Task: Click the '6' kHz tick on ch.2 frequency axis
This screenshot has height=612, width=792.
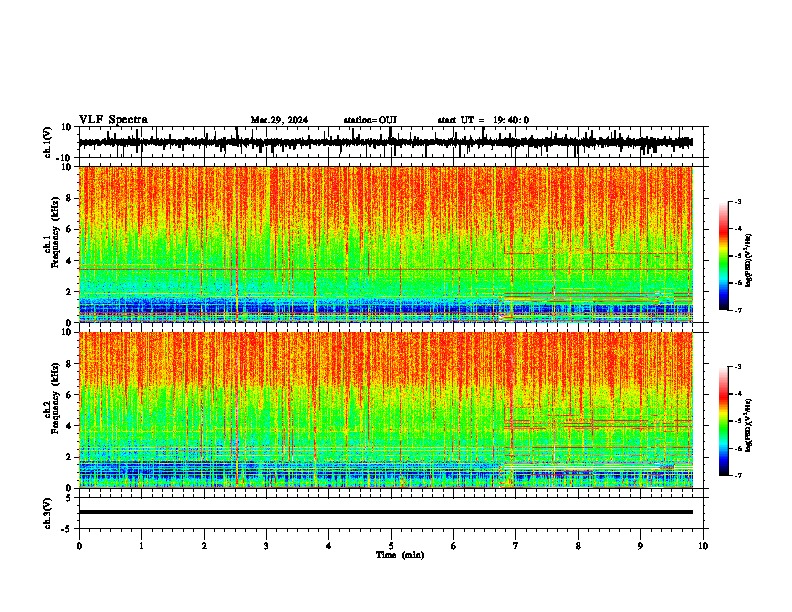Action: coord(69,394)
